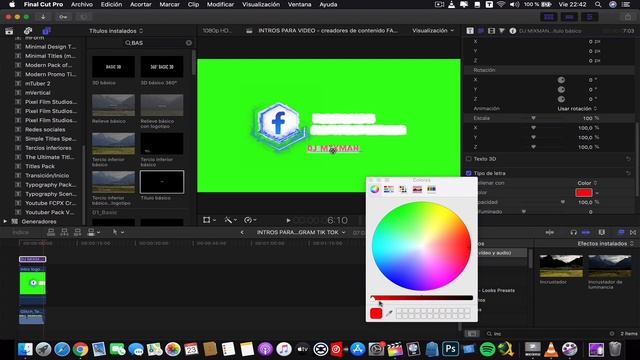Open the Edición menu

(111, 4)
